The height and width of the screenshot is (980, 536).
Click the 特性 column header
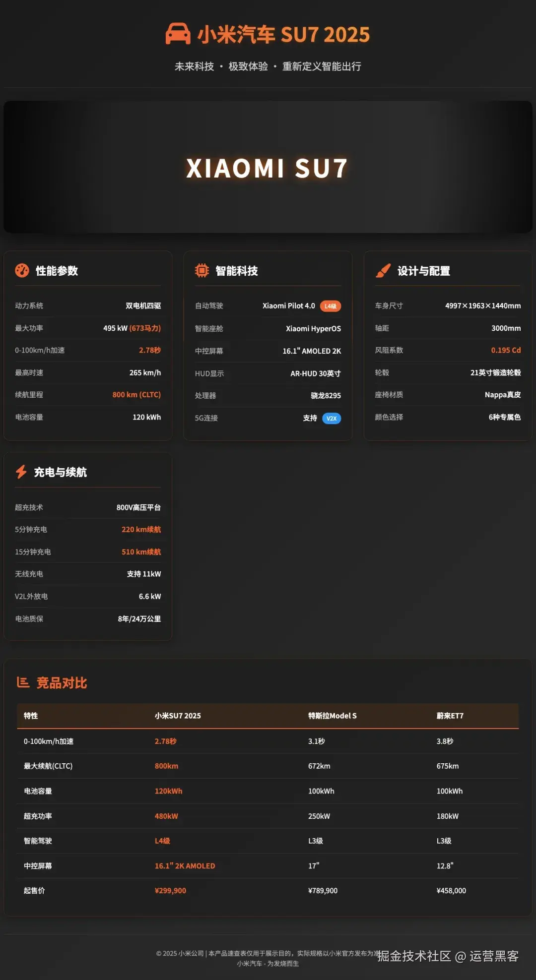(x=31, y=716)
